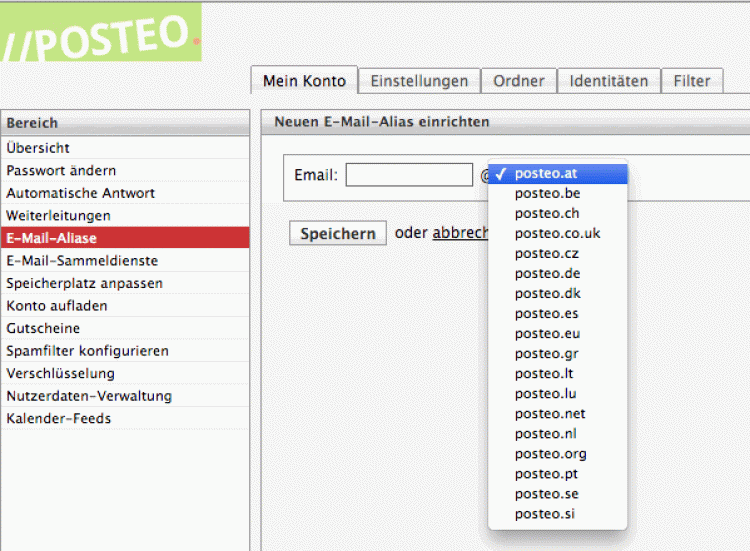The image size is (750, 551).
Task: Open Spamfilter konfigurieren
Action: click(x=125, y=350)
